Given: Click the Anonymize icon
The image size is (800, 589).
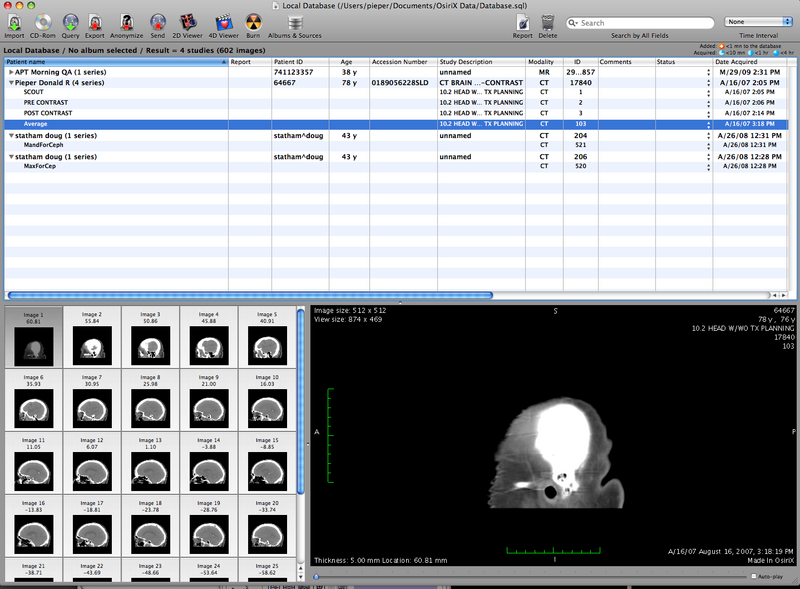Looking at the screenshot, I should point(126,22).
